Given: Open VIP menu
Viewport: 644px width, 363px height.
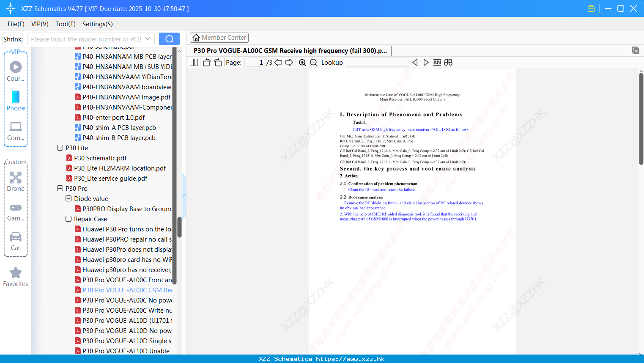Looking at the screenshot, I should (40, 24).
